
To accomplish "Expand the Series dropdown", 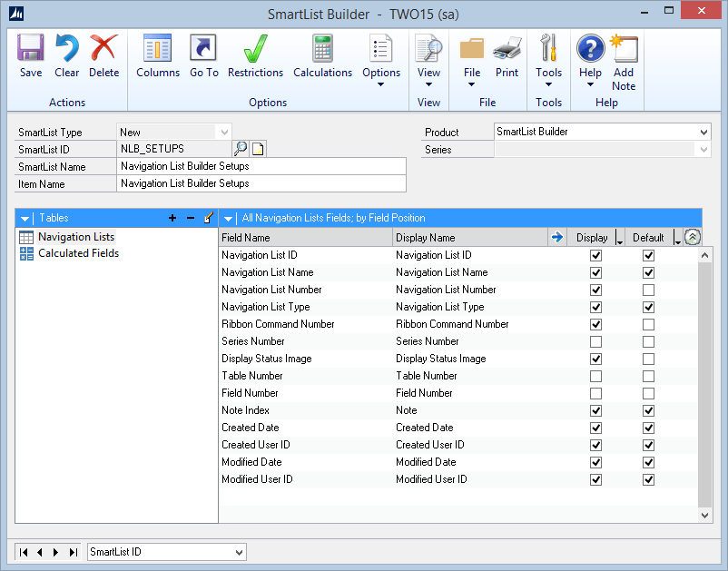I will (705, 150).
